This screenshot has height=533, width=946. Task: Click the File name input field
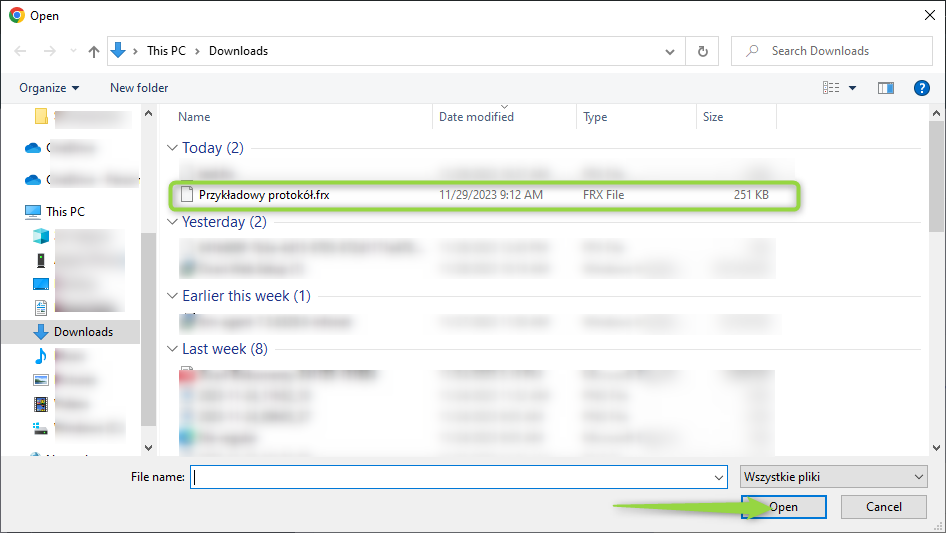point(458,477)
